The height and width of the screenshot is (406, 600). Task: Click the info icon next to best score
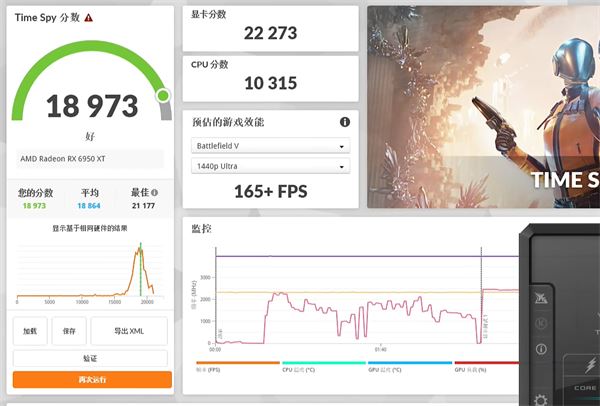tap(155, 192)
